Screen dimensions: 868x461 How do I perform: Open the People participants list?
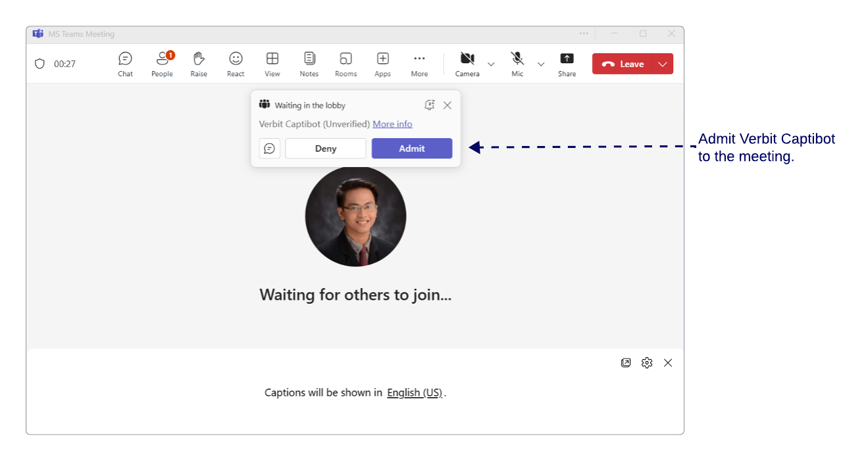pyautogui.click(x=162, y=64)
